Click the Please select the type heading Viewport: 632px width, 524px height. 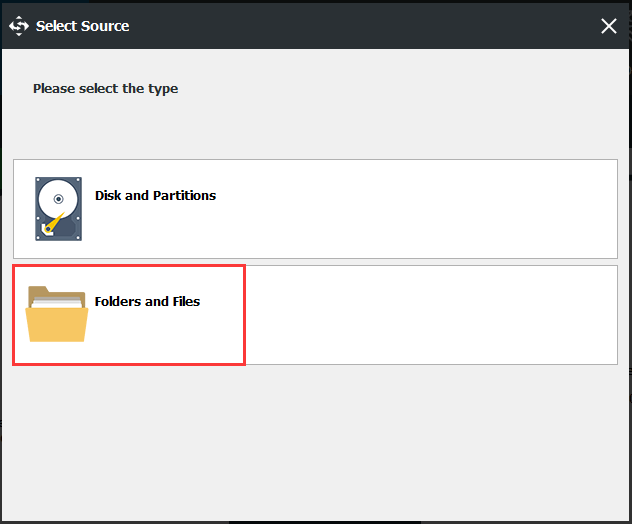[x=106, y=89]
